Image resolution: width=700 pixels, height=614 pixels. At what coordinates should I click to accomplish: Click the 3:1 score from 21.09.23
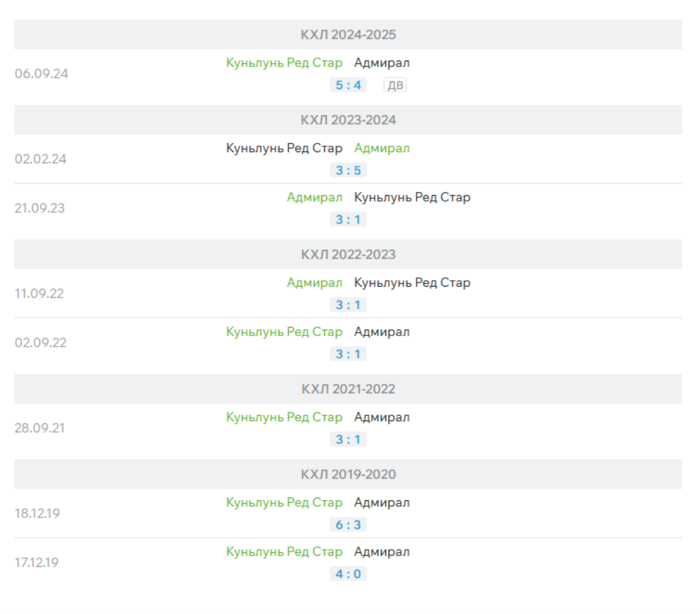coord(348,220)
